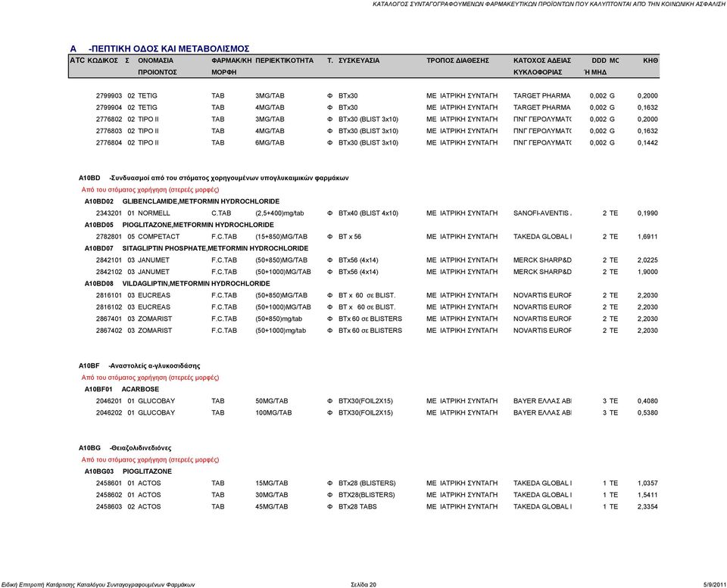Click the ATC ΚΩΔΙΚΟΣ column header
The width and height of the screenshot is (727, 588).
pos(94,61)
